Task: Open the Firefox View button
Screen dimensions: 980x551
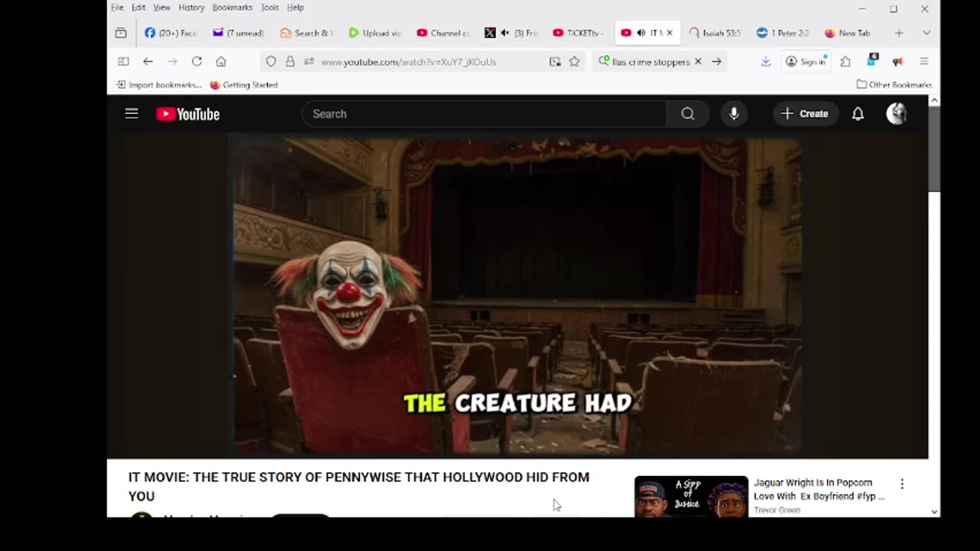Action: (121, 33)
